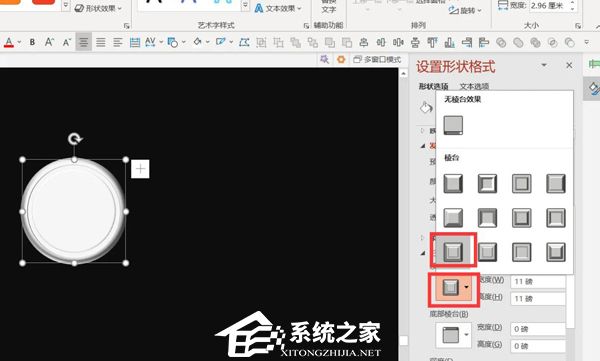The height and width of the screenshot is (361, 600).
Task: Click the fill paint bucket icon in pane
Action: (x=426, y=108)
